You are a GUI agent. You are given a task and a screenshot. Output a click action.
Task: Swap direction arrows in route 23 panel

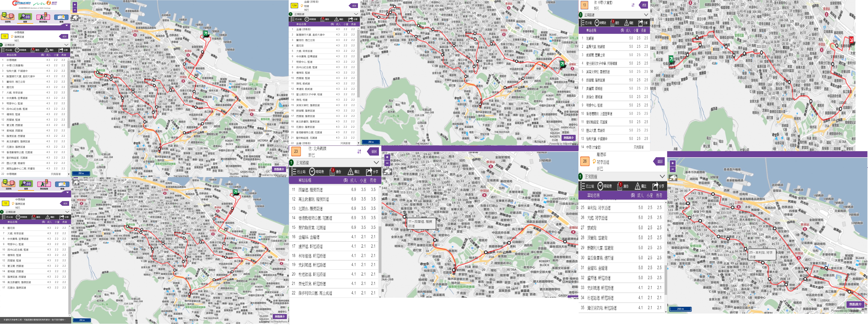pyautogui.click(x=359, y=151)
